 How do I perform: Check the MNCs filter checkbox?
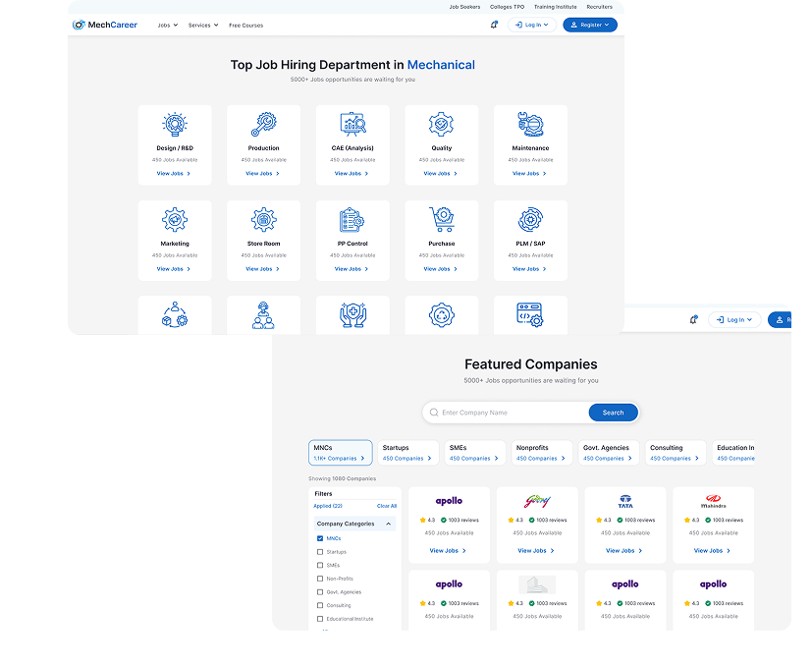320,538
